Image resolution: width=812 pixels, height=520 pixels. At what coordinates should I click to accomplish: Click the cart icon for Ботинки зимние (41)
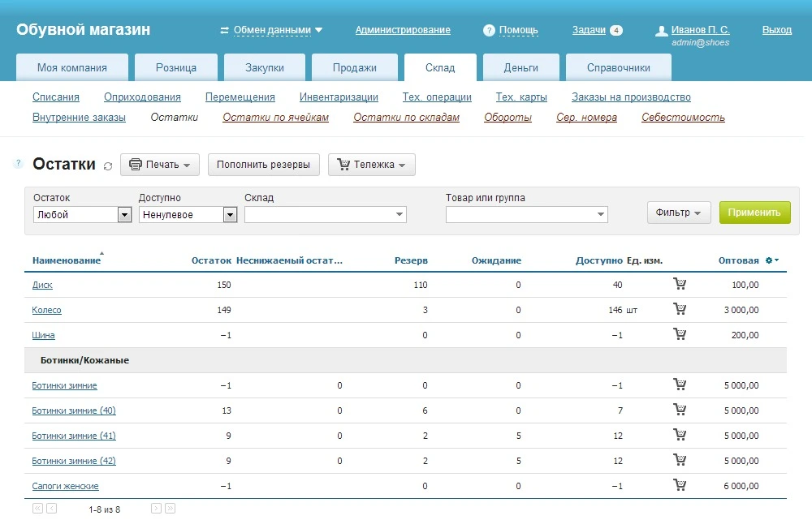pyautogui.click(x=680, y=436)
